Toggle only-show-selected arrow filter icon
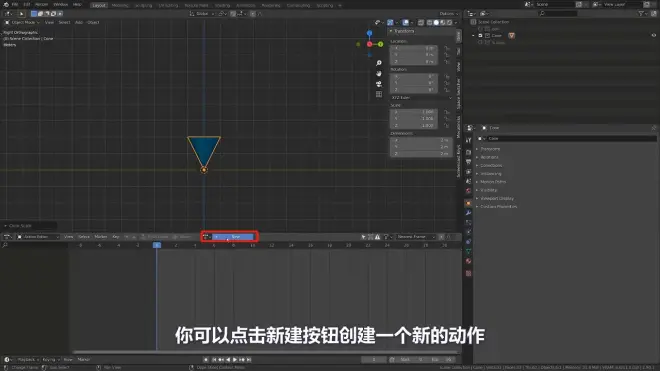660x371 pixels. coord(364,237)
